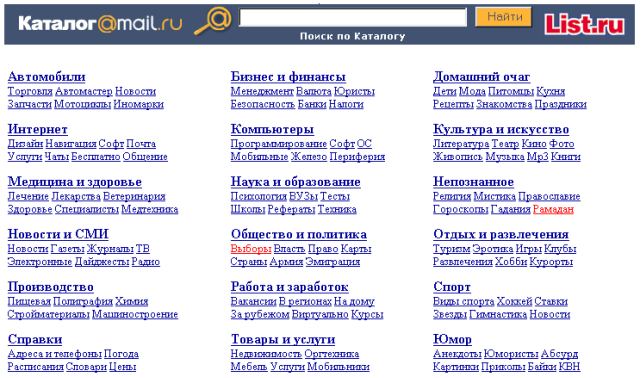Click the magnifier @ search icon
Viewport: 641px width, 378px height.
coord(213,21)
